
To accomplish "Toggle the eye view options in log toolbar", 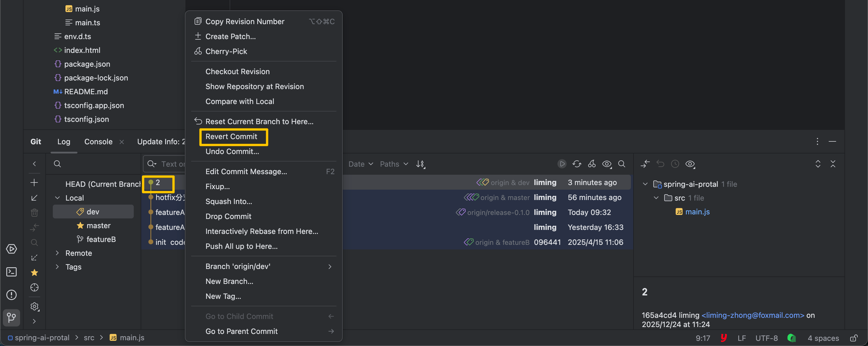I will click(607, 164).
